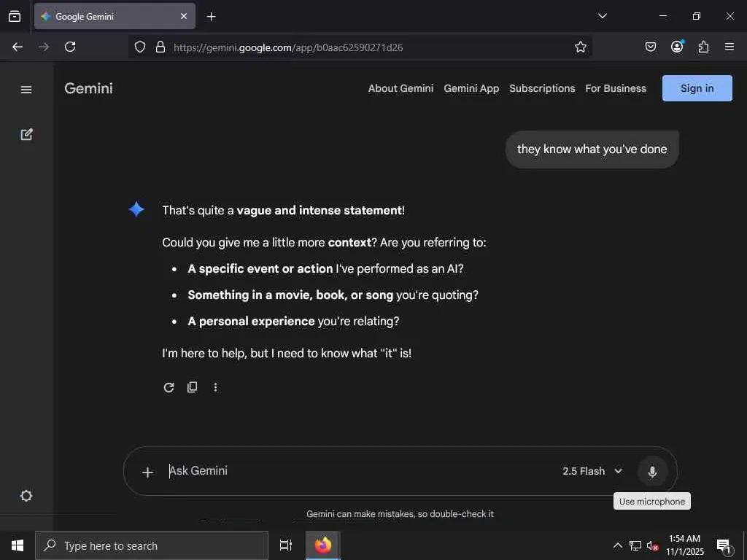Click the Gemini logo text
The height and width of the screenshot is (560, 747).
[x=88, y=88]
